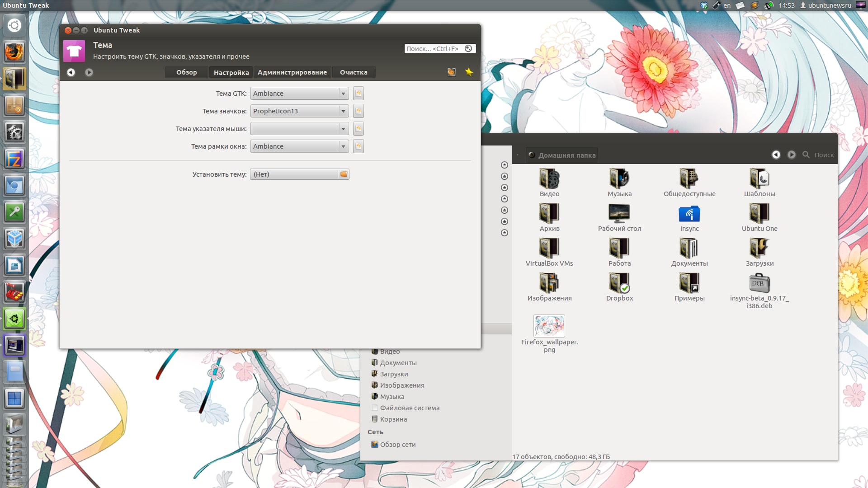The height and width of the screenshot is (488, 868).
Task: Open Ubuntu Tweak favorites star
Action: [x=469, y=72]
